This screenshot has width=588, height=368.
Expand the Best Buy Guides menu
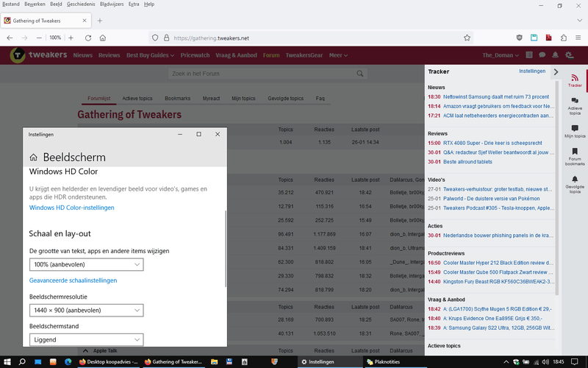[x=150, y=55]
